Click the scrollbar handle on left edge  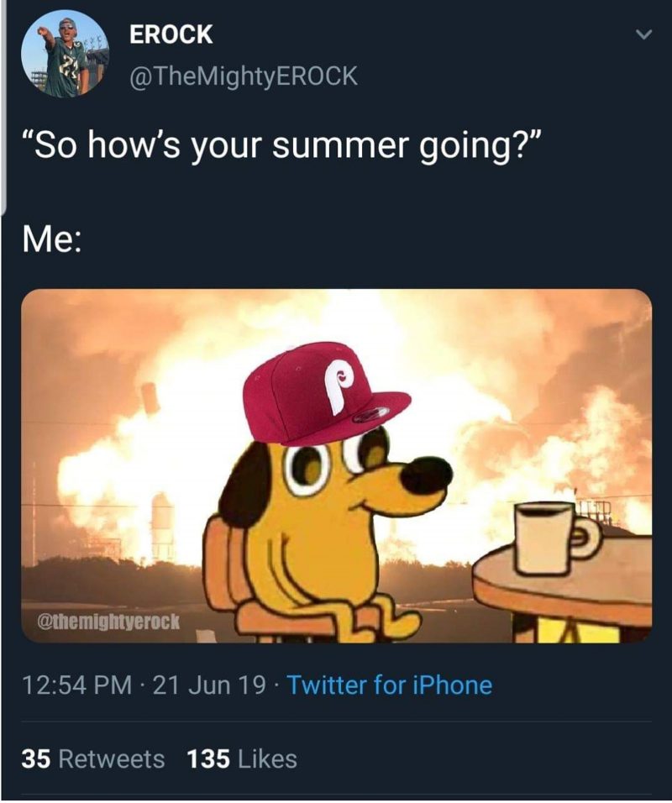point(3,107)
